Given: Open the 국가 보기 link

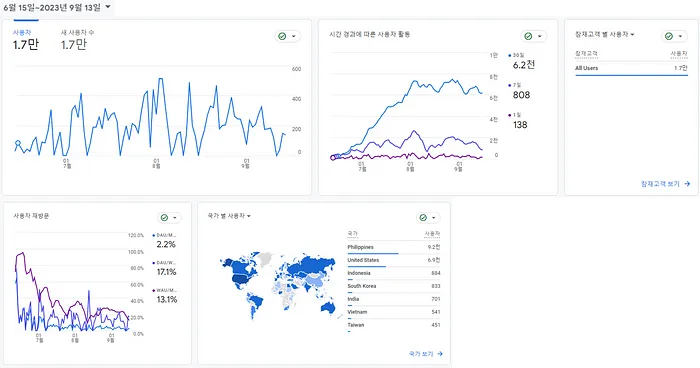Looking at the screenshot, I should pos(425,354).
